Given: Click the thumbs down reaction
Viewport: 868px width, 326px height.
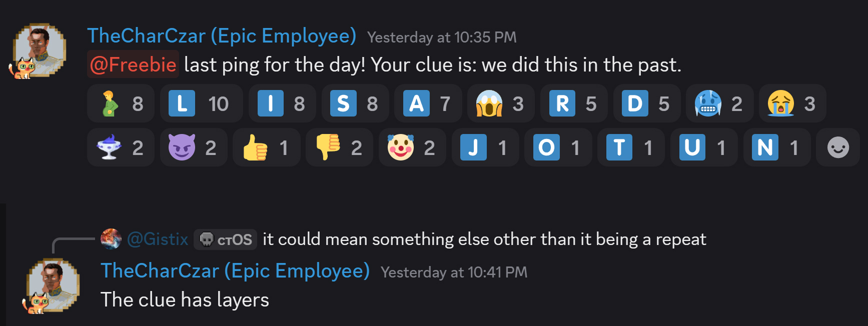Looking at the screenshot, I should [339, 147].
